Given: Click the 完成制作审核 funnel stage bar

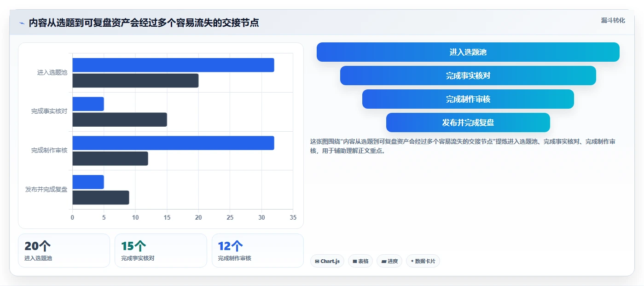Looking at the screenshot, I should [x=468, y=99].
